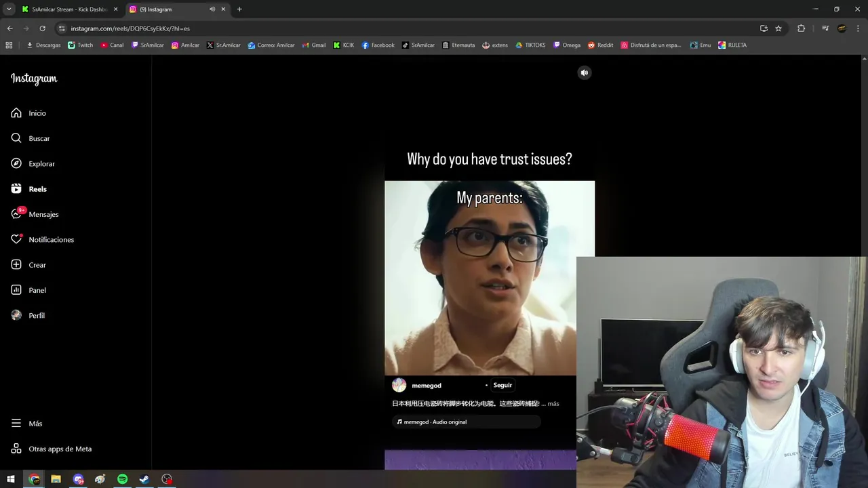Open the apps grid bookmark
The height and width of the screenshot is (488, 868).
[x=9, y=45]
